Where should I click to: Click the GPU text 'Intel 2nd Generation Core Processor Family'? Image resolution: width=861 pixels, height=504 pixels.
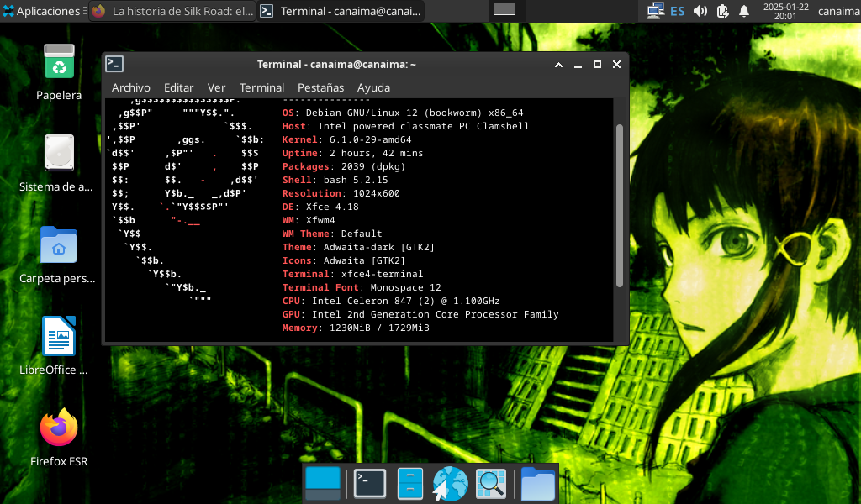[436, 314]
